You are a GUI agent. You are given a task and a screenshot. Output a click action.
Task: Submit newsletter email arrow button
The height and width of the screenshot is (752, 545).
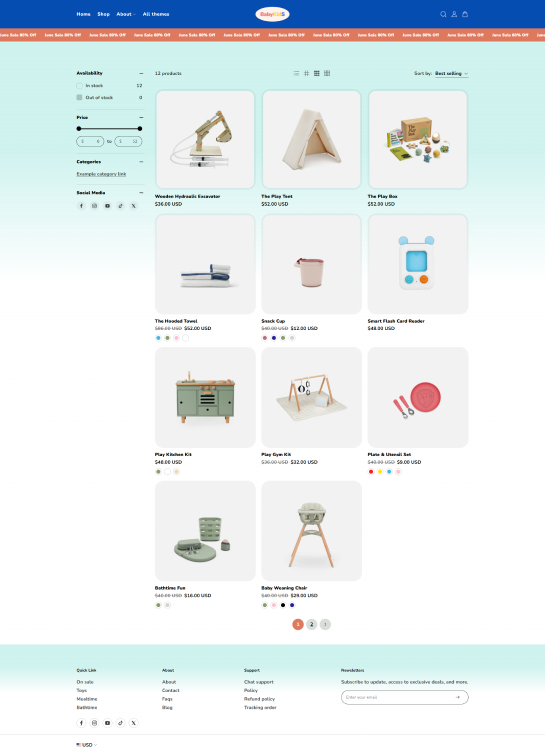pyautogui.click(x=458, y=697)
